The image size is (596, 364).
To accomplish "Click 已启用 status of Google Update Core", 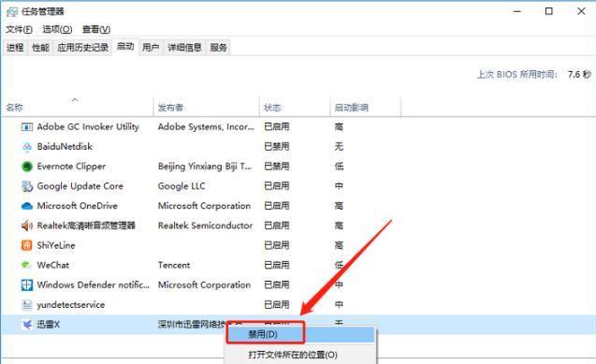I will tap(277, 186).
